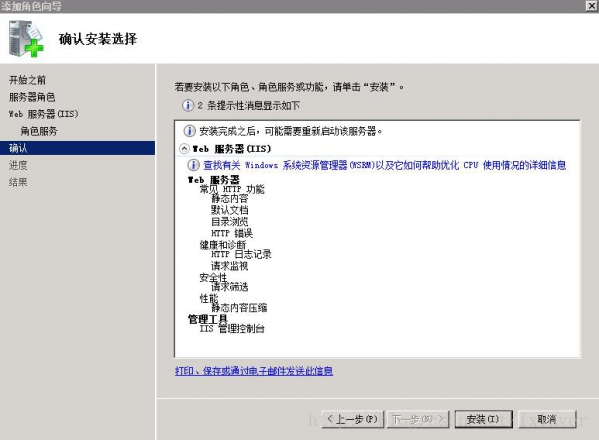The width and height of the screenshot is (599, 440).
Task: Click the 若要安装以下角色 instruction text
Action: tap(289, 87)
